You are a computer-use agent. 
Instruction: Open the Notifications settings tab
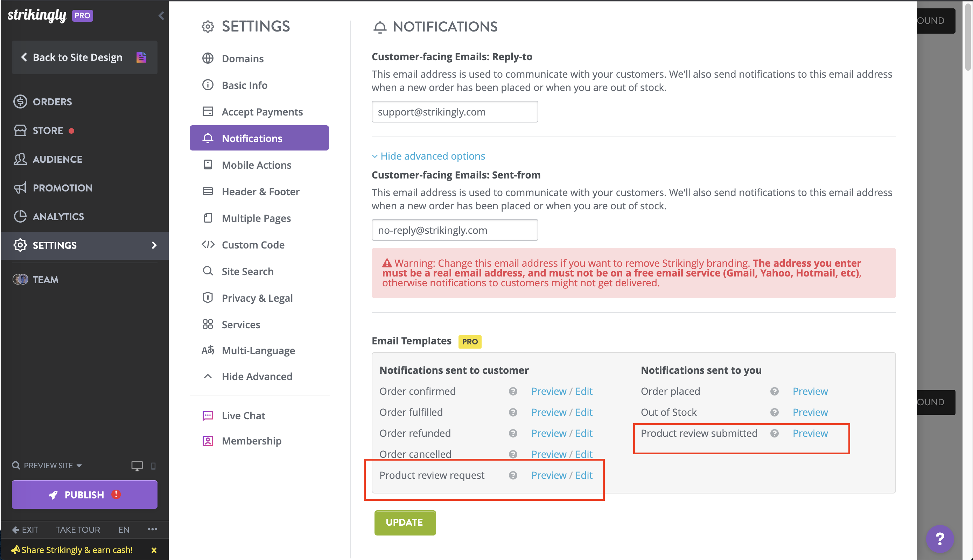(x=259, y=138)
